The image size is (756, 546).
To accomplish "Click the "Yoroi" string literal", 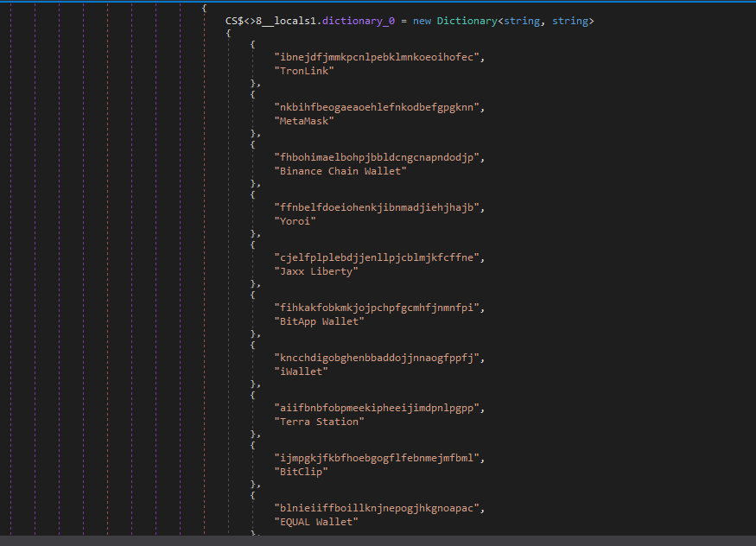I will [x=293, y=220].
